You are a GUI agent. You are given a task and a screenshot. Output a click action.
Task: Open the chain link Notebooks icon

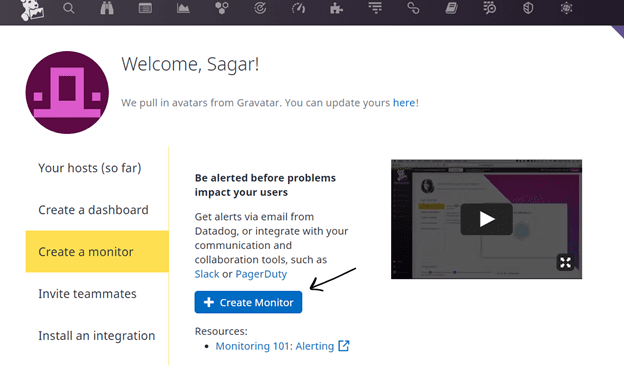click(x=413, y=8)
